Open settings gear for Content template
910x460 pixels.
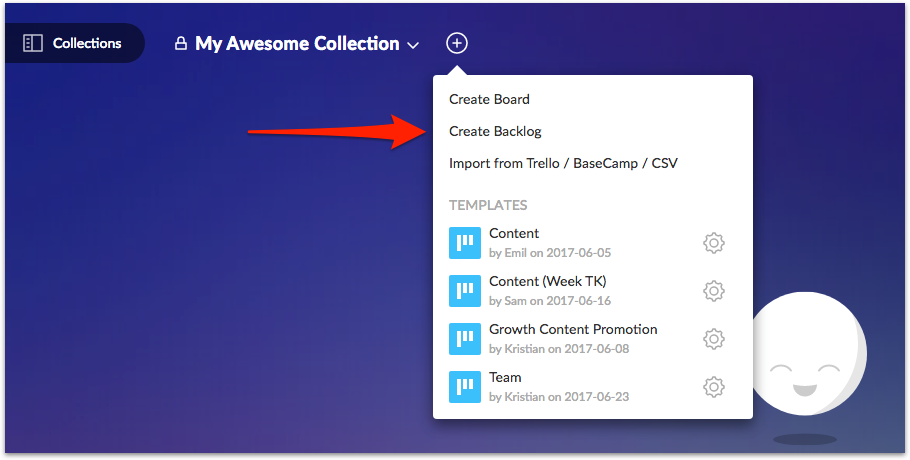pyautogui.click(x=714, y=243)
